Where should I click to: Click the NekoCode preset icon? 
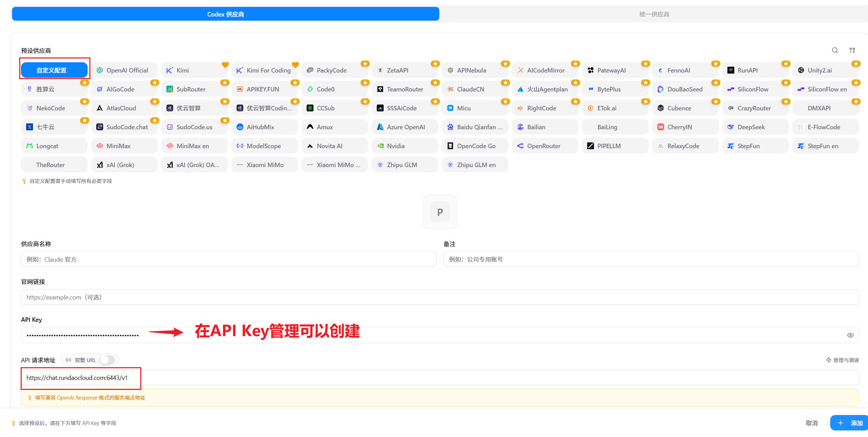click(x=30, y=108)
